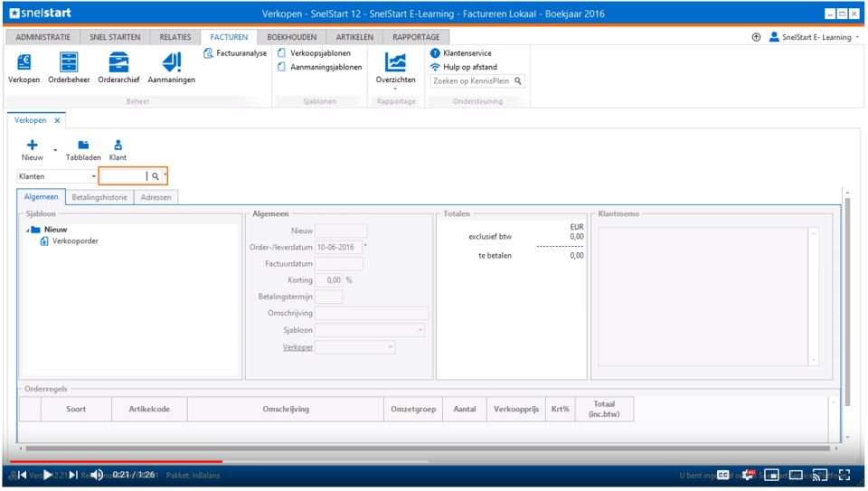Open the SNEL STARTEN ribbon tab
The height and width of the screenshot is (491, 868).
point(115,37)
